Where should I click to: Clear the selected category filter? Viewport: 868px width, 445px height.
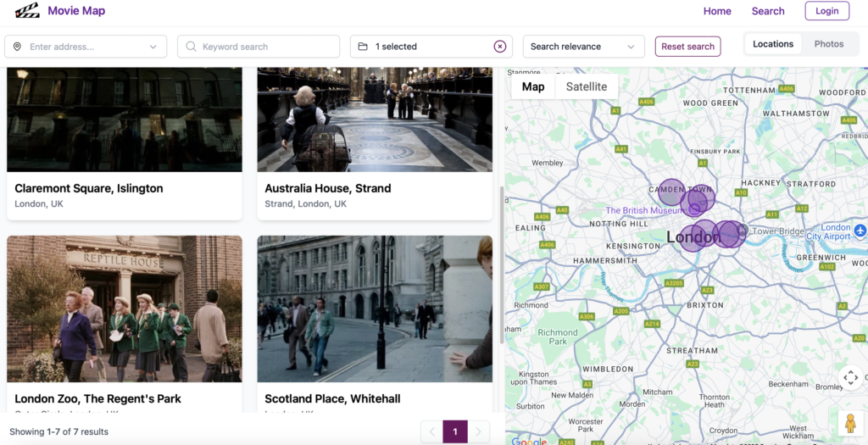point(500,47)
